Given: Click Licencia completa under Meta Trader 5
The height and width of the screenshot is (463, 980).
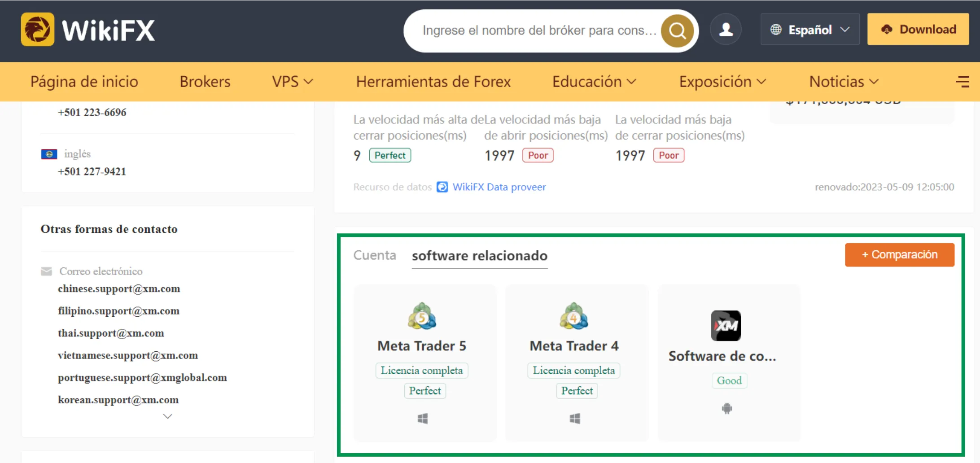Looking at the screenshot, I should pos(422,371).
